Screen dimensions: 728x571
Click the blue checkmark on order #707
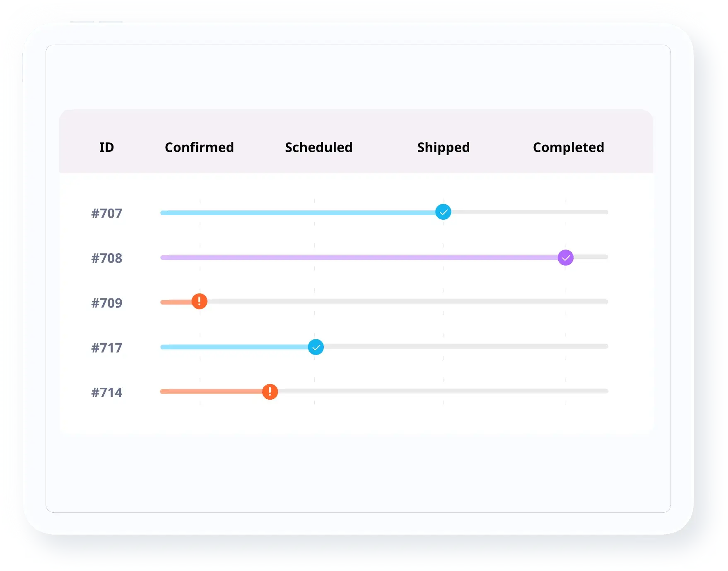(443, 212)
